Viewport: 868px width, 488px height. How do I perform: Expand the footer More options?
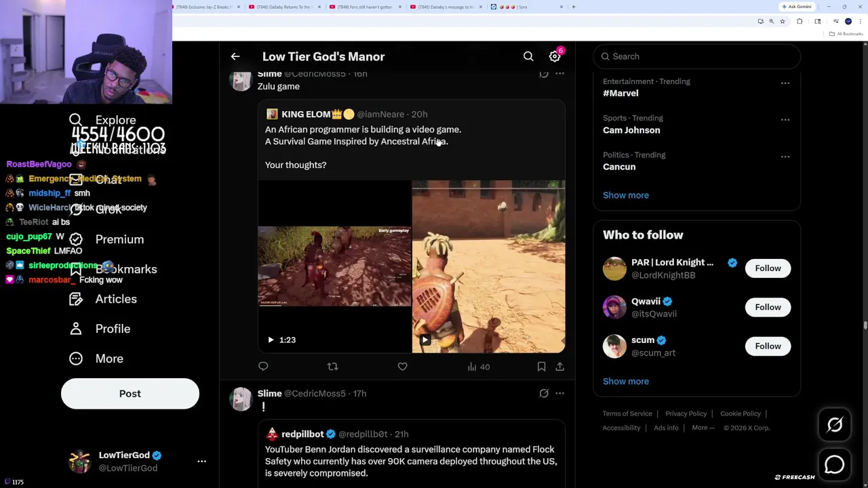coord(703,428)
